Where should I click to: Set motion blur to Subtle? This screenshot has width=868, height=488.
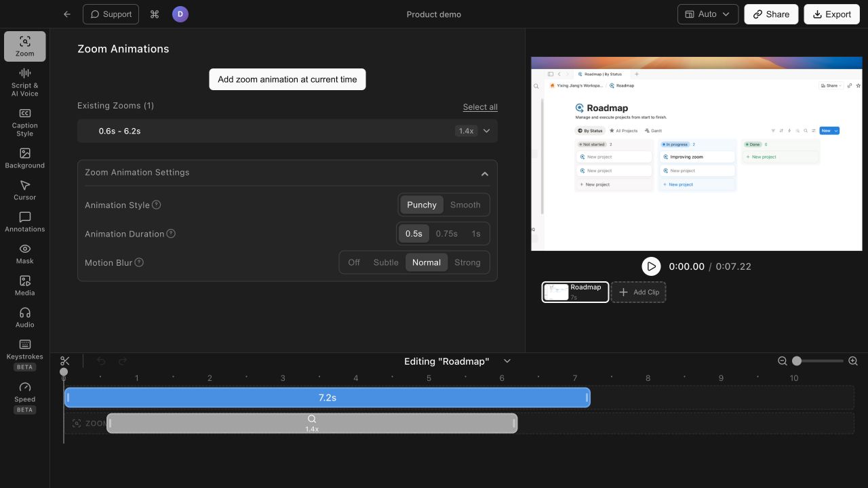[386, 262]
